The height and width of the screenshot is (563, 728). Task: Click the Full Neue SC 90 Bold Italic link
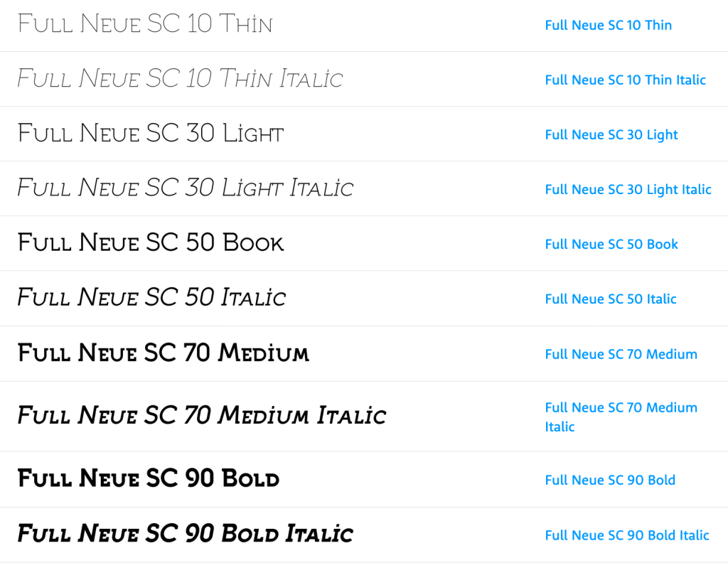(x=627, y=535)
